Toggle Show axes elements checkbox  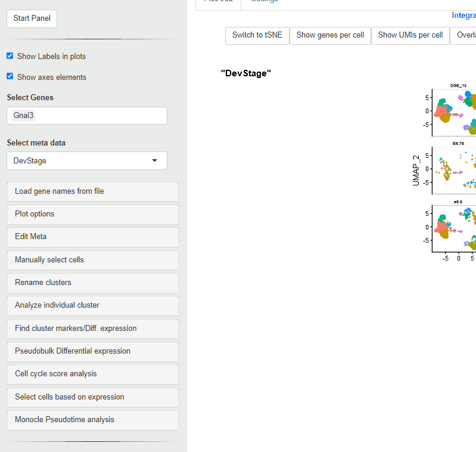click(10, 76)
